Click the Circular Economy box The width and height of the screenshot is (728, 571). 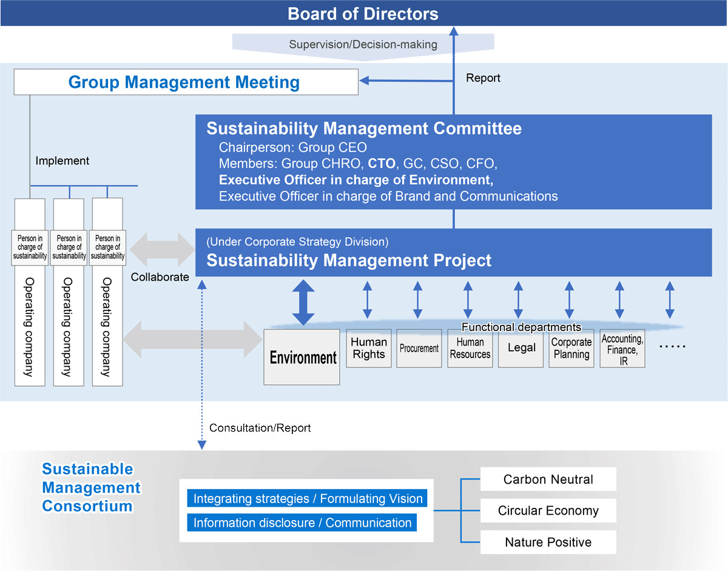click(548, 511)
